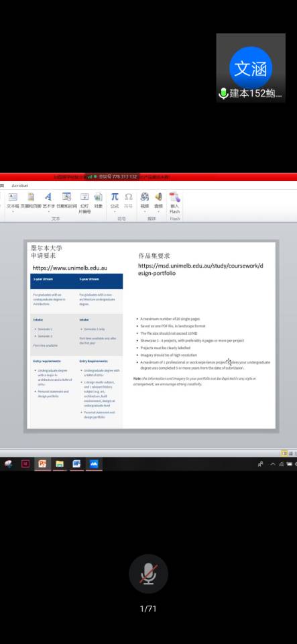Insert a text box (文本框)
Image resolution: width=297 pixels, height=644 pixels.
pyautogui.click(x=13, y=199)
